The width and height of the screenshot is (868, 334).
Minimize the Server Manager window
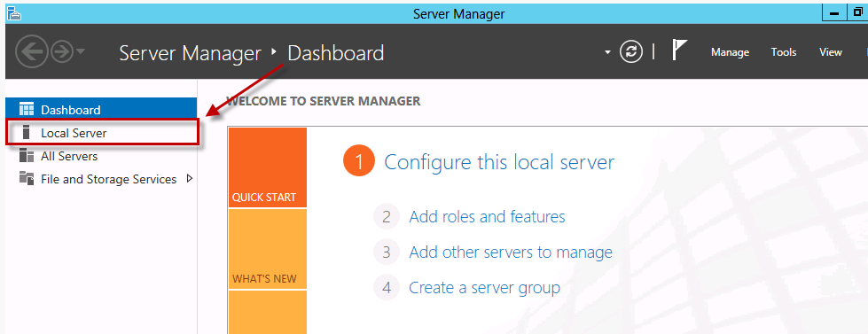pos(833,12)
